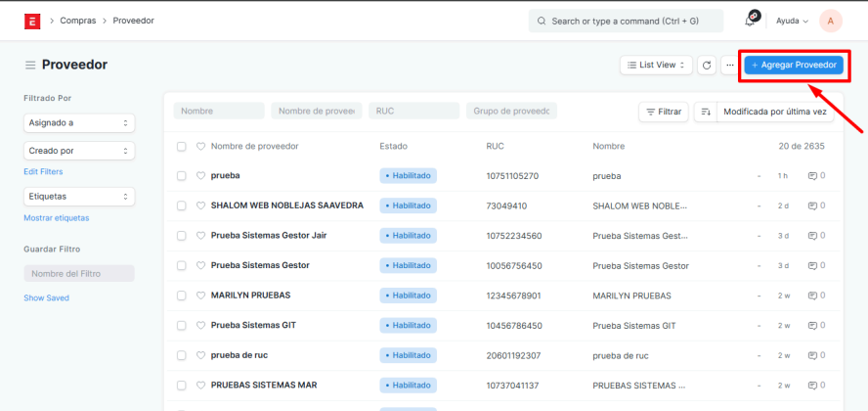The image size is (868, 411).
Task: Tick the Prueba Sistemas GIT checkbox
Action: 181,325
